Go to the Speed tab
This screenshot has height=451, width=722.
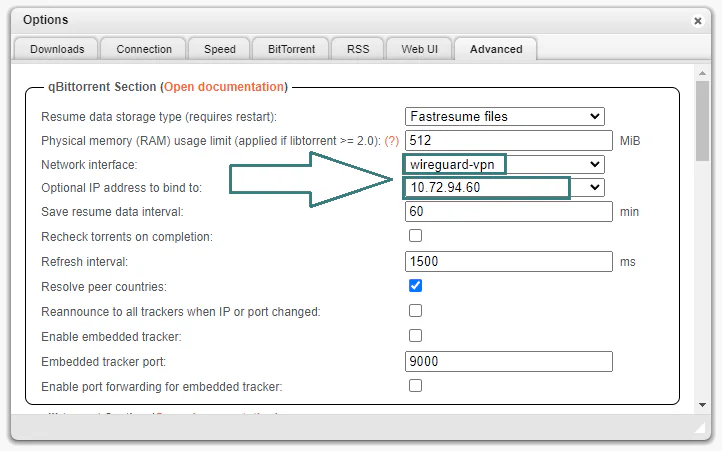tap(220, 49)
